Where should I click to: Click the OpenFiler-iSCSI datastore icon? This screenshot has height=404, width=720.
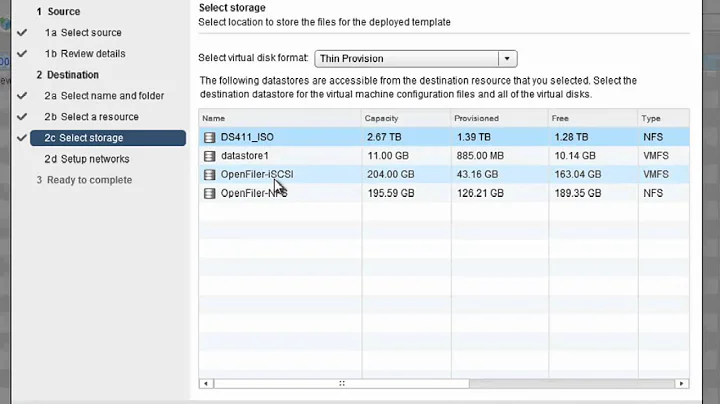209,174
